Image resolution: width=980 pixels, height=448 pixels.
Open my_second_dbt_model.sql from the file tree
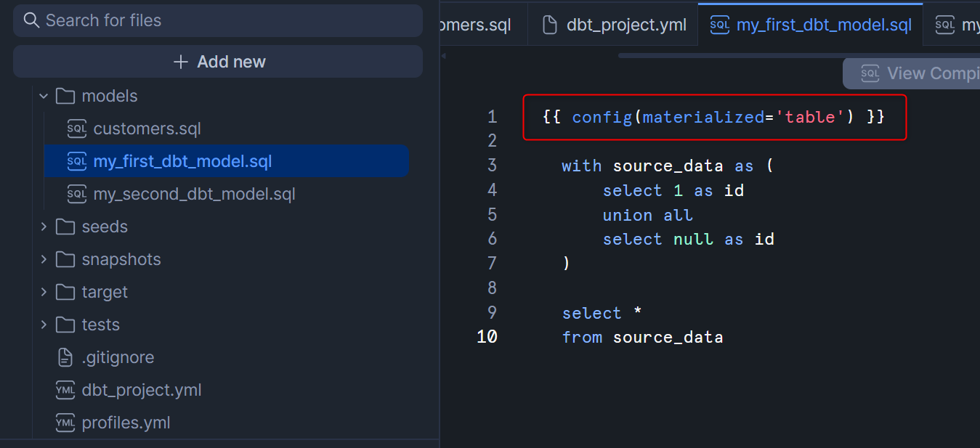point(195,194)
